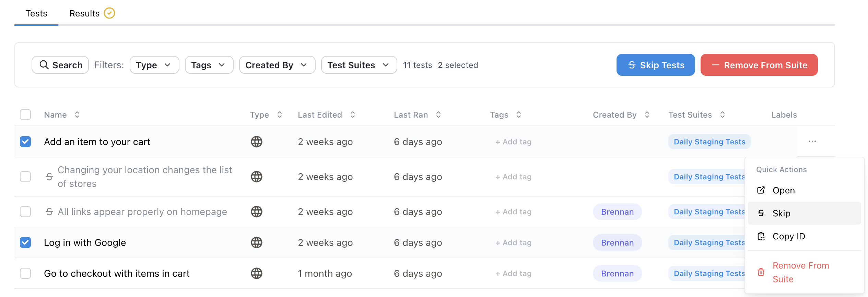Open the Test Suites filter dropdown
Viewport: 868px width, 297px height.
[359, 65]
